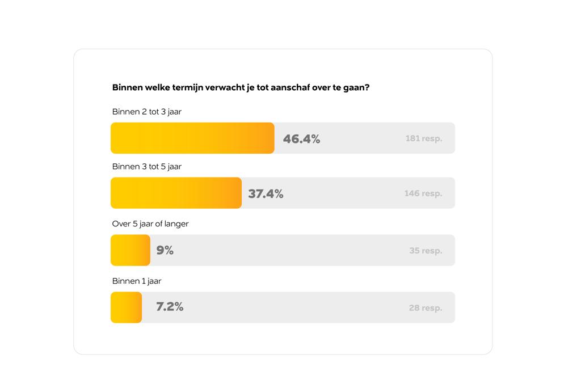Select the 'Binnen 3 tot 5 jaar' label
The width and height of the screenshot is (581, 392).
pos(147,167)
